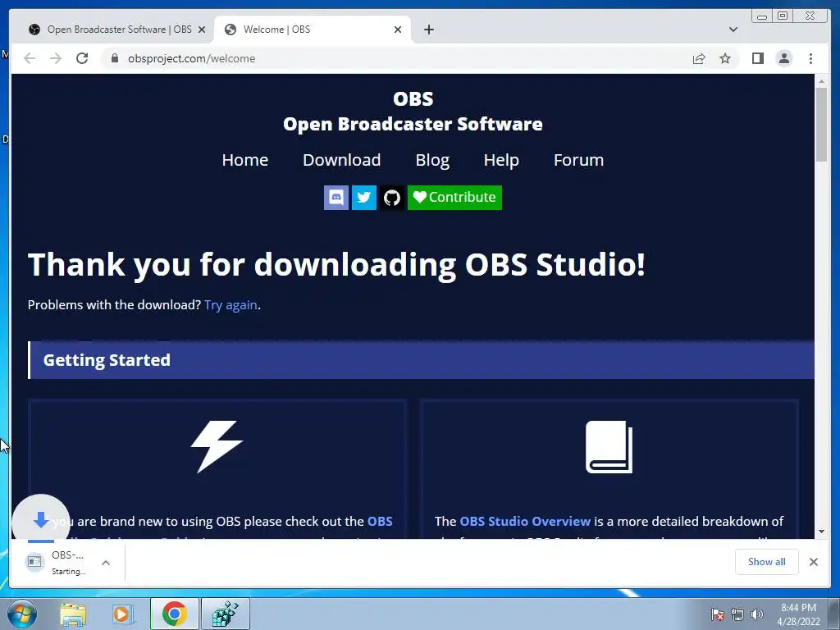The image size is (840, 630).
Task: Open Windows Explorer from the taskbar
Action: 73,614
